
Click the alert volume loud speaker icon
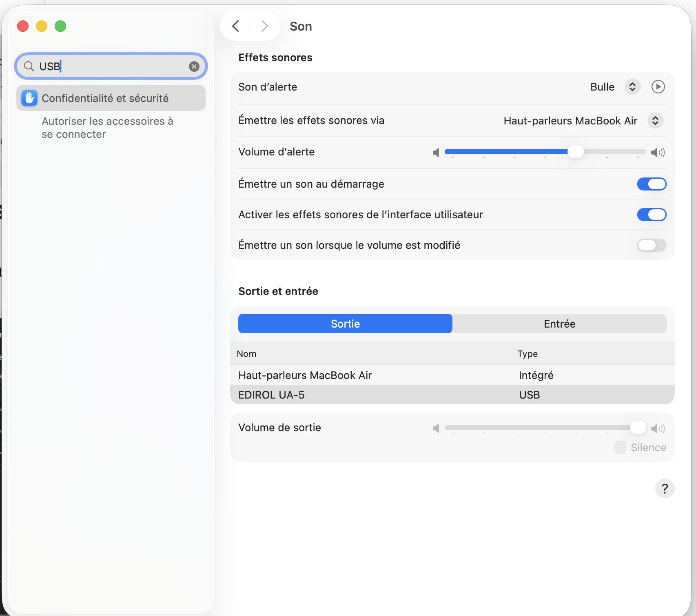[x=658, y=153]
